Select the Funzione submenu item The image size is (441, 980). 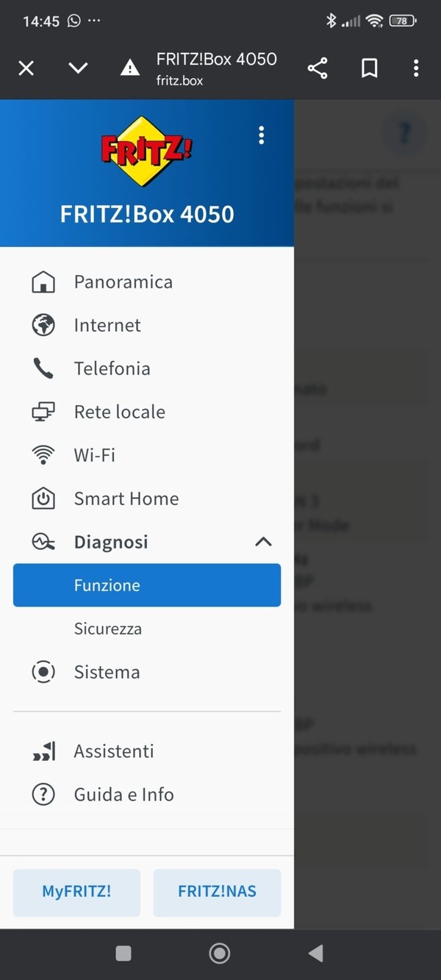pos(147,585)
